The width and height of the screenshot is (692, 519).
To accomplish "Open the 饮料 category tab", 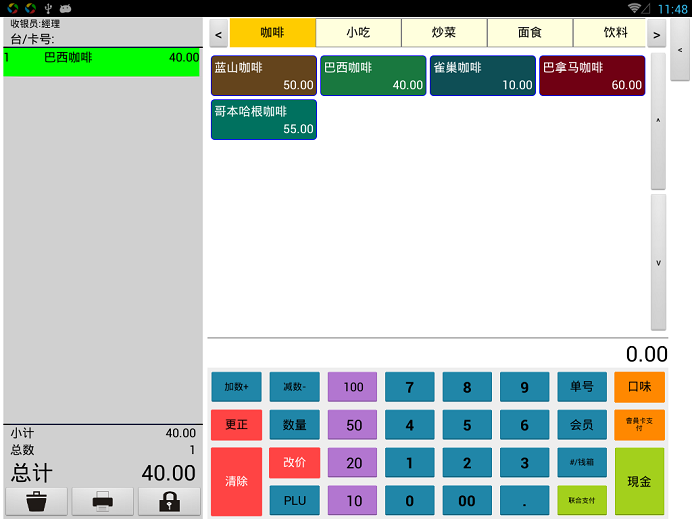I will click(x=616, y=33).
